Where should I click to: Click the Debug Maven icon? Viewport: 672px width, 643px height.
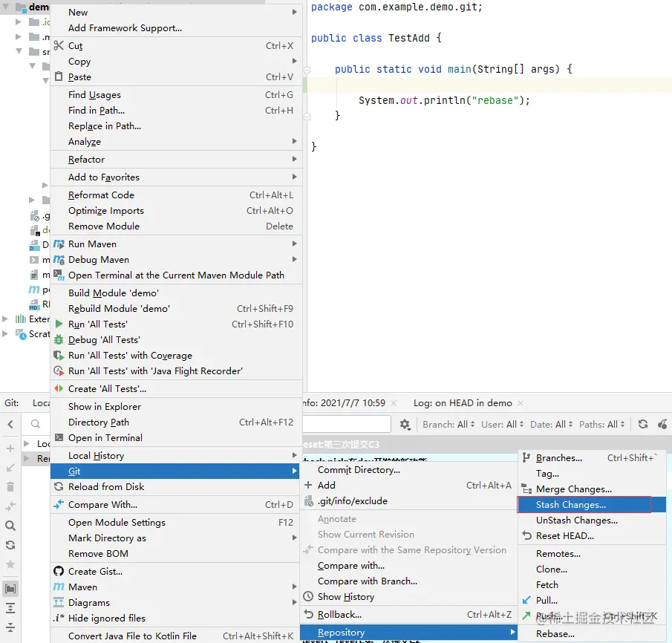pyautogui.click(x=59, y=259)
